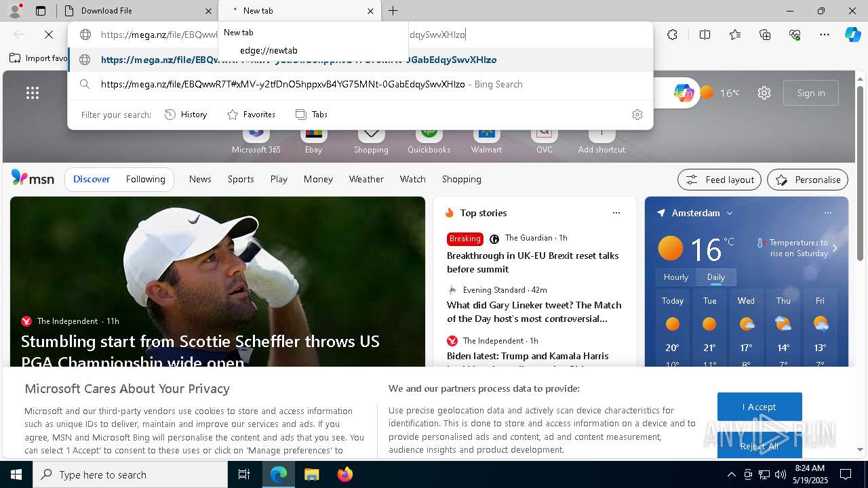Open address bar search settings gear
The image size is (868, 488).
(637, 115)
